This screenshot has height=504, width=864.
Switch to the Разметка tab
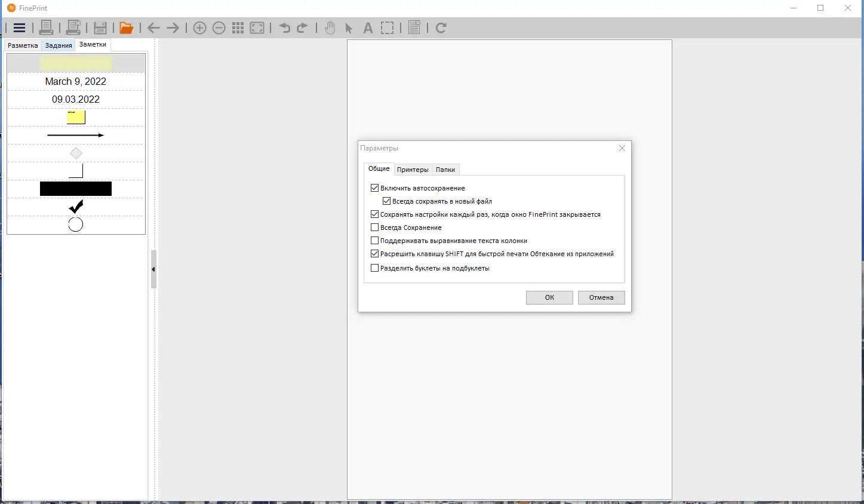[x=23, y=45]
